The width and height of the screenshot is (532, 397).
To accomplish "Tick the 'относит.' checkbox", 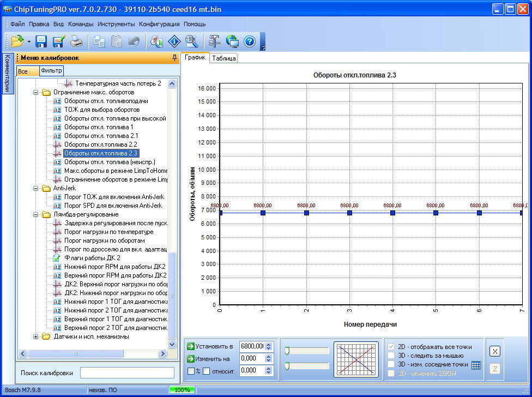I will pyautogui.click(x=206, y=371).
